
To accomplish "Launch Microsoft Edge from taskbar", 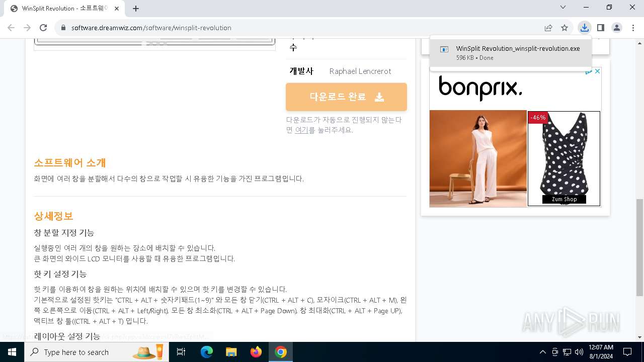I will click(x=207, y=352).
